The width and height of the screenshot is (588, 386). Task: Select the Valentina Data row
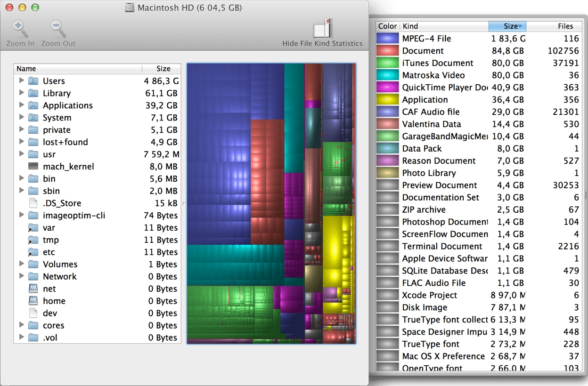click(478, 124)
